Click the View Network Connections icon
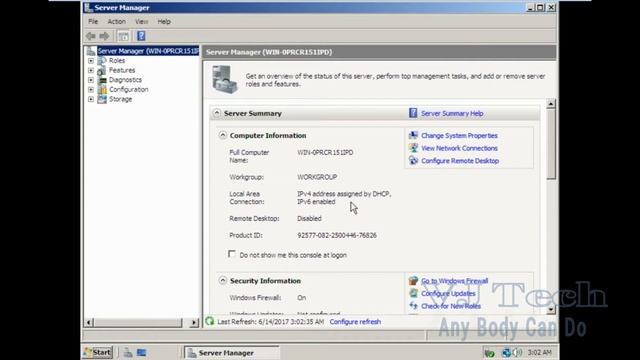Image resolution: width=640 pixels, height=360 pixels. (x=413, y=148)
